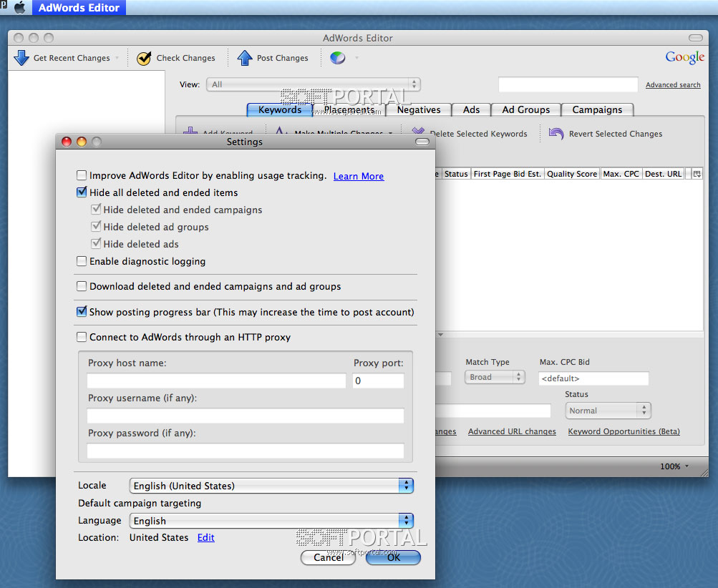Enable usage tracking checkbox
This screenshot has width=718, height=588.
(x=82, y=175)
